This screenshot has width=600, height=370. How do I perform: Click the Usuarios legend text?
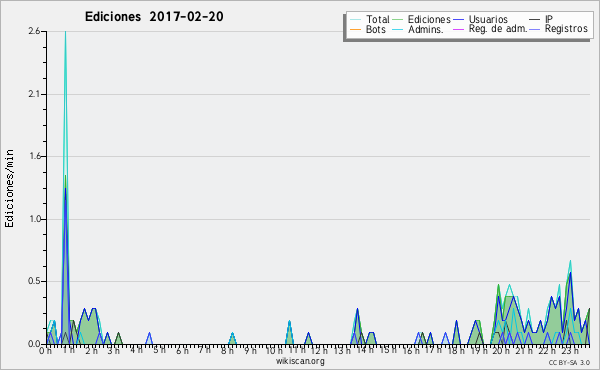pos(488,19)
